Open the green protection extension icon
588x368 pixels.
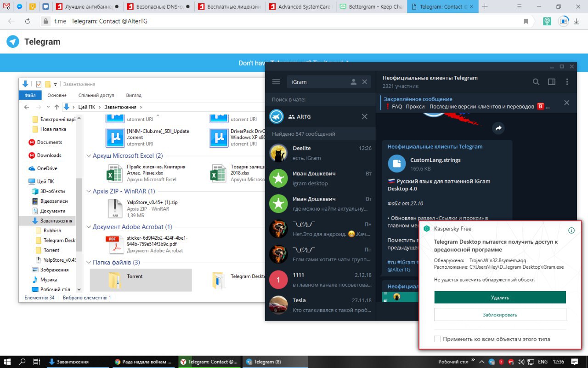click(547, 21)
